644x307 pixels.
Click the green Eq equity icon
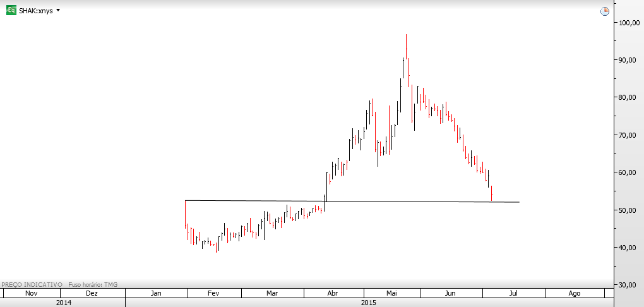point(11,11)
